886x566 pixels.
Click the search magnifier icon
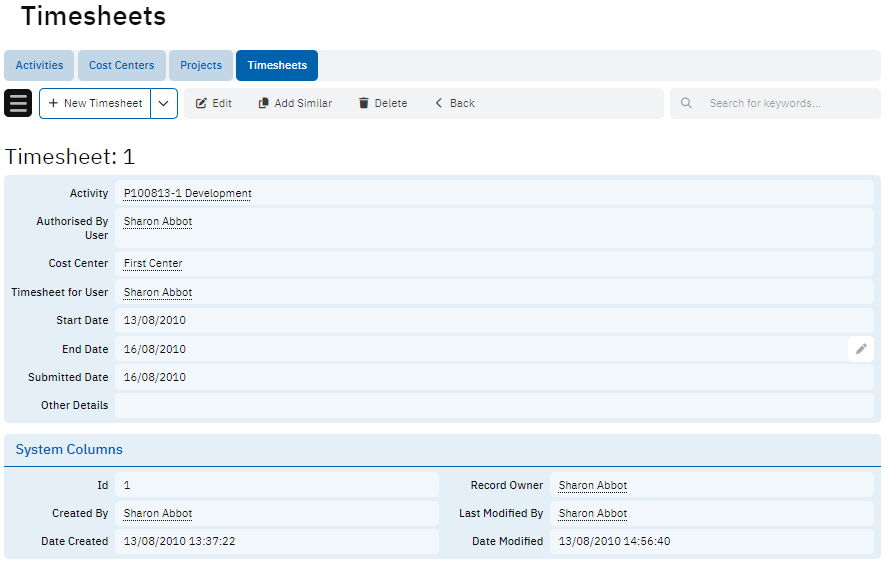click(686, 103)
